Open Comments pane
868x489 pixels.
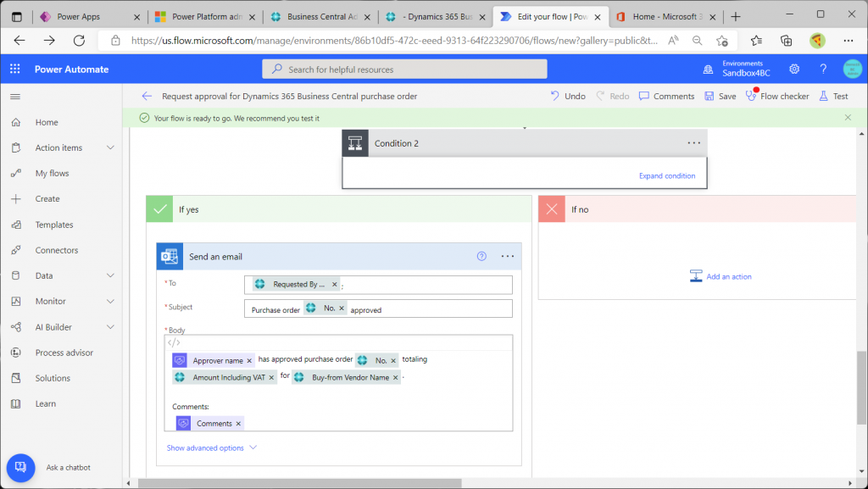[x=666, y=97]
